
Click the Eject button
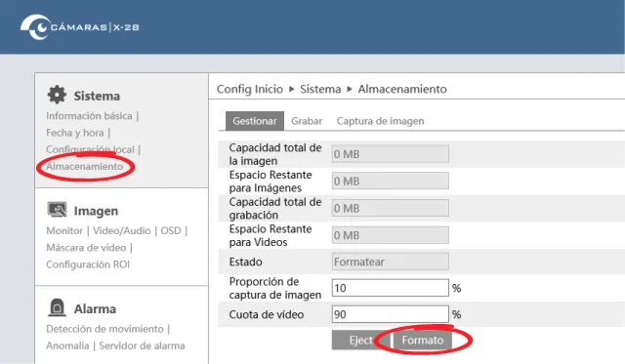click(361, 341)
